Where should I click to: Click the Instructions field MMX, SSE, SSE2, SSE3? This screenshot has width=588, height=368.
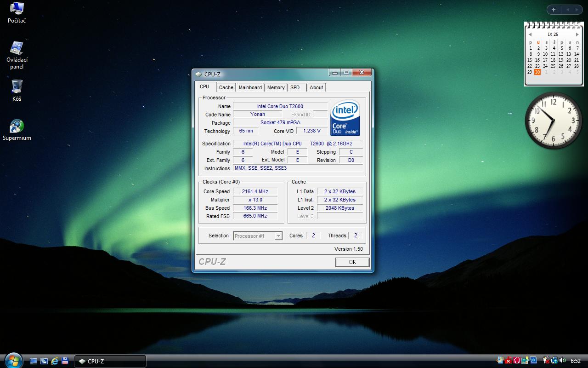tap(298, 168)
